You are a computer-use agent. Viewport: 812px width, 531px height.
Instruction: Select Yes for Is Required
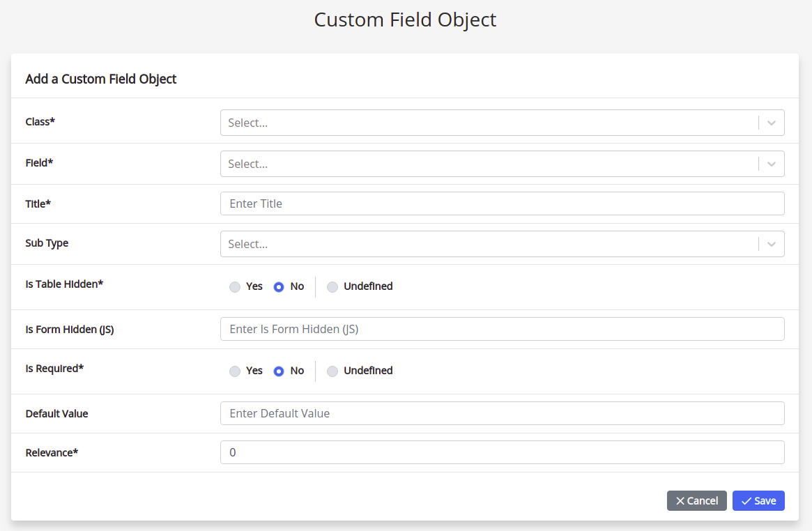point(235,371)
